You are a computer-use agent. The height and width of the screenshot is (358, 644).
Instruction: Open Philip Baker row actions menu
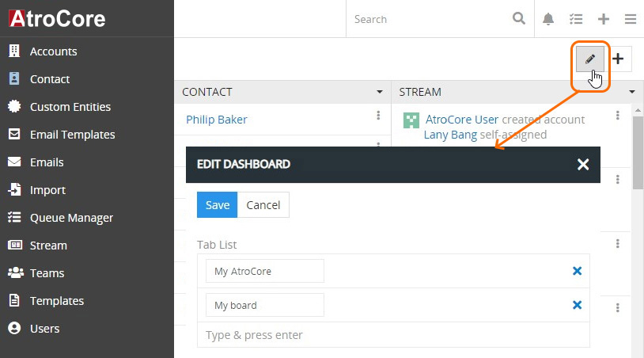click(x=378, y=116)
